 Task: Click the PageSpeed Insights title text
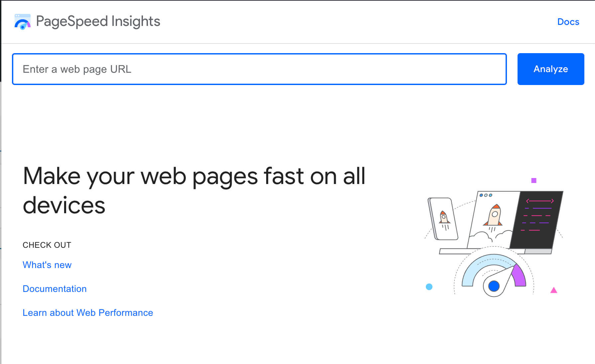[98, 21]
